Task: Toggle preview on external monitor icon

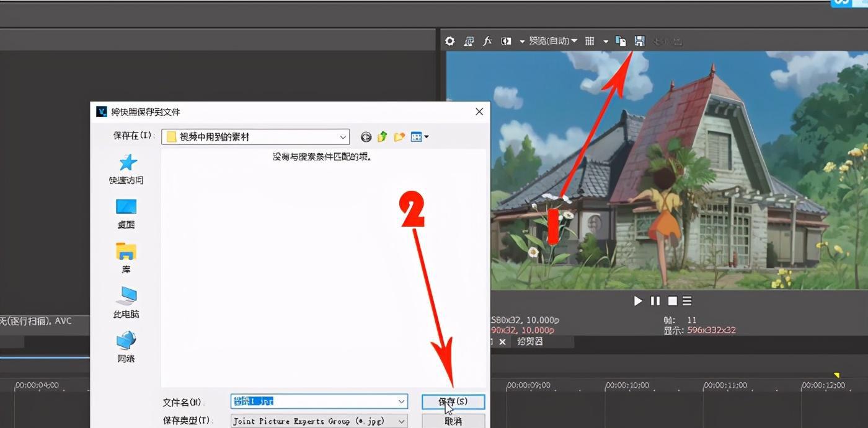Action: click(469, 41)
